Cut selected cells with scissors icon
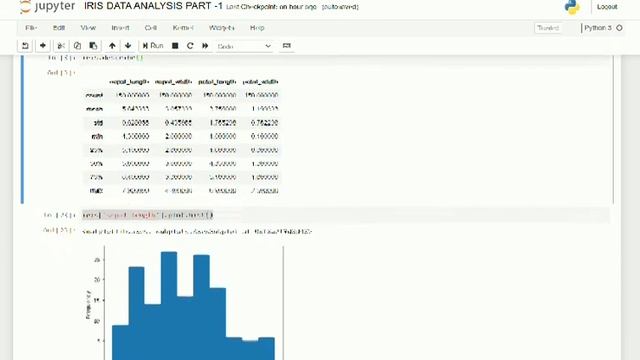The image size is (640, 360). [61, 46]
